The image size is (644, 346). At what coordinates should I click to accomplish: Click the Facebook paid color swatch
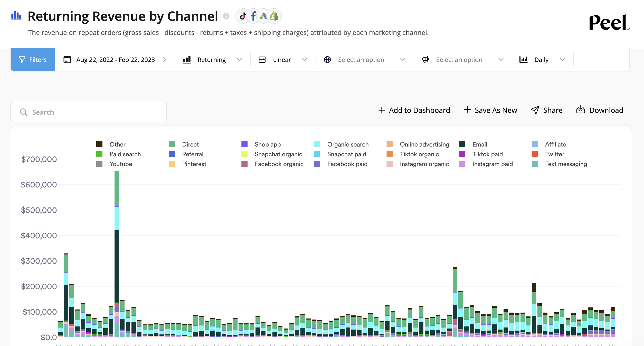(317, 164)
